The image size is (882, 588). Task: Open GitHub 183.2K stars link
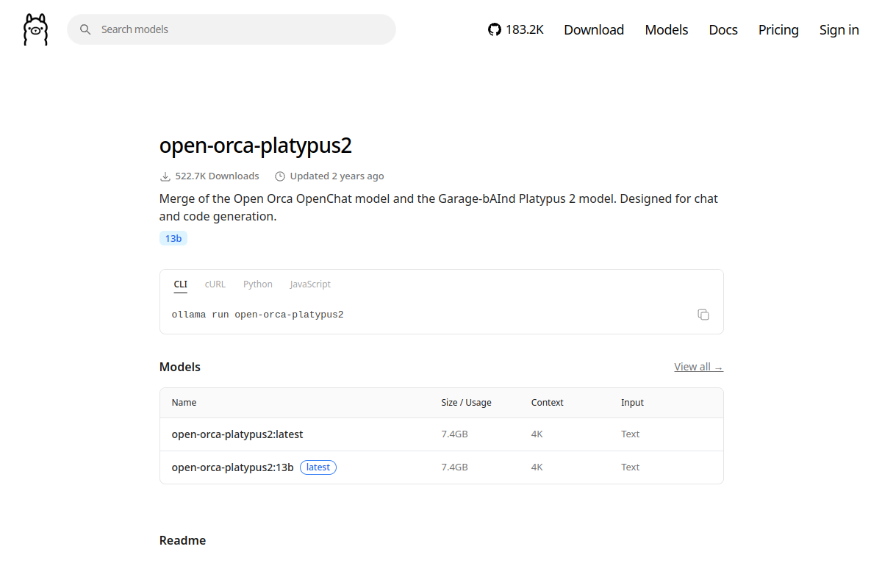click(x=516, y=29)
